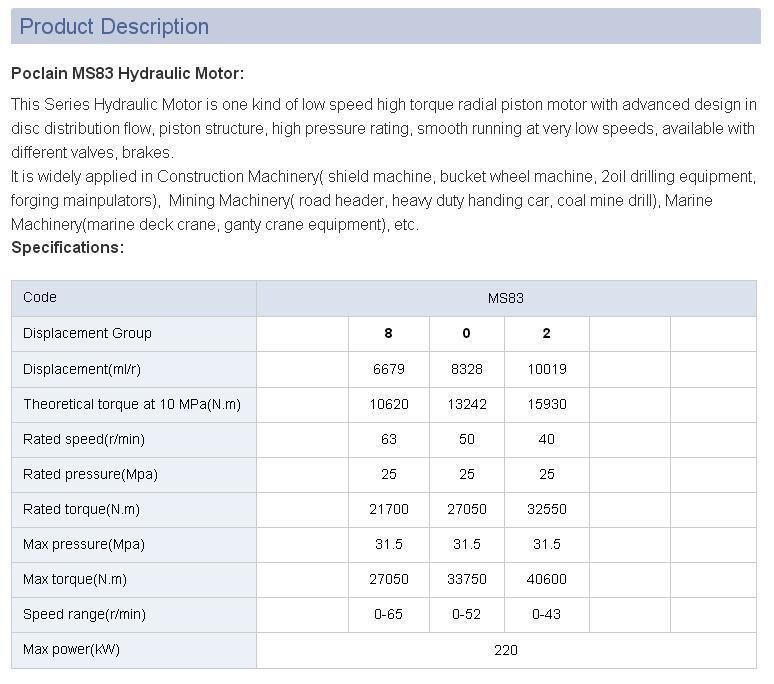774x684 pixels.
Task: Click rated pressure 25 below speed 63
Action: [388, 474]
